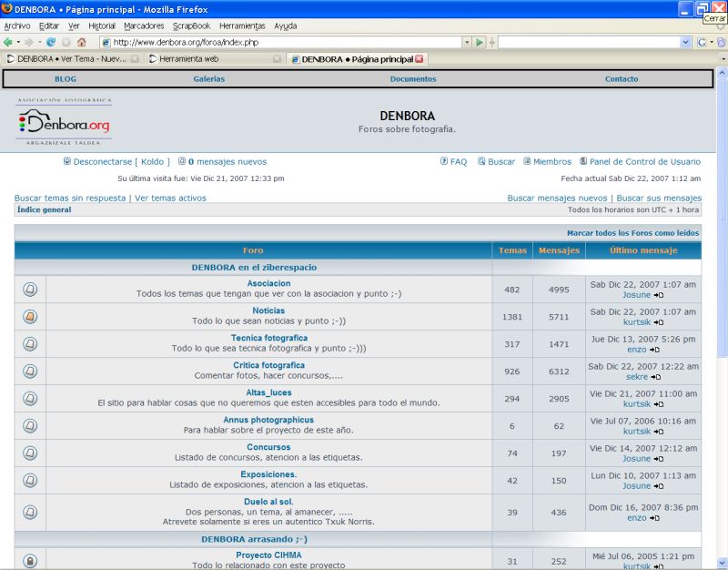Go back with the green back arrow
The height and width of the screenshot is (570, 728).
tap(8, 42)
